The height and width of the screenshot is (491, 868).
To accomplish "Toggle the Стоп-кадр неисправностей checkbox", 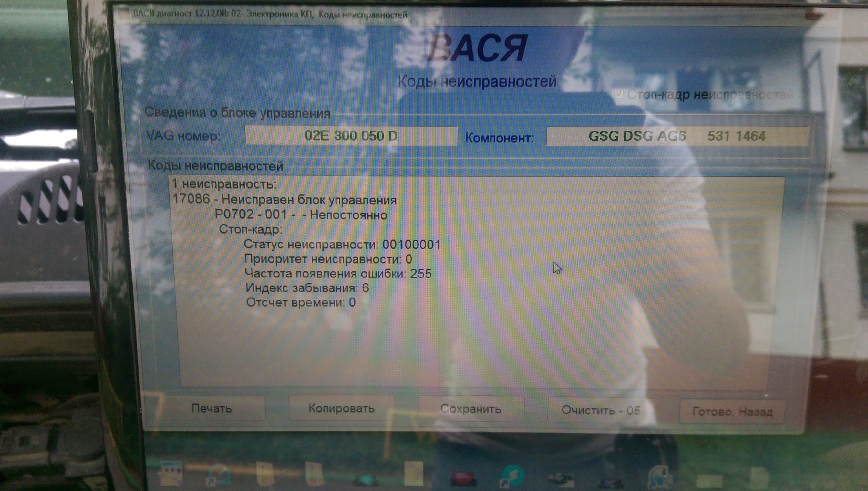I will click(x=619, y=94).
